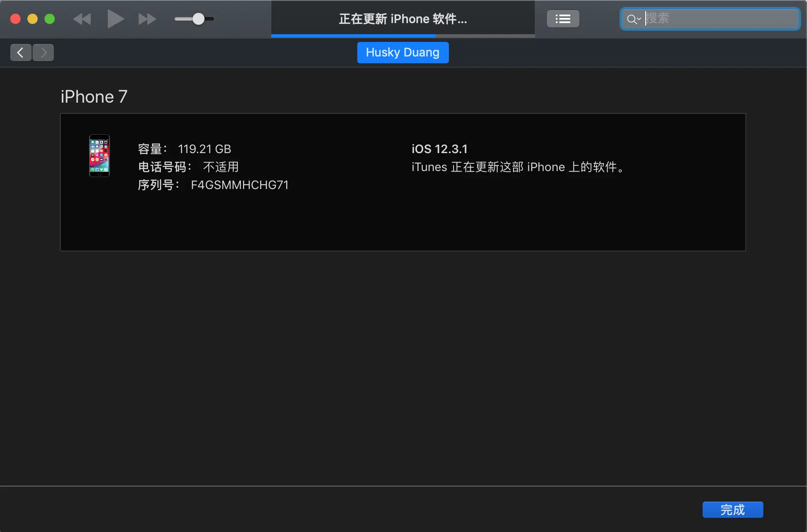Click the magnifying glass search icon

click(632, 19)
